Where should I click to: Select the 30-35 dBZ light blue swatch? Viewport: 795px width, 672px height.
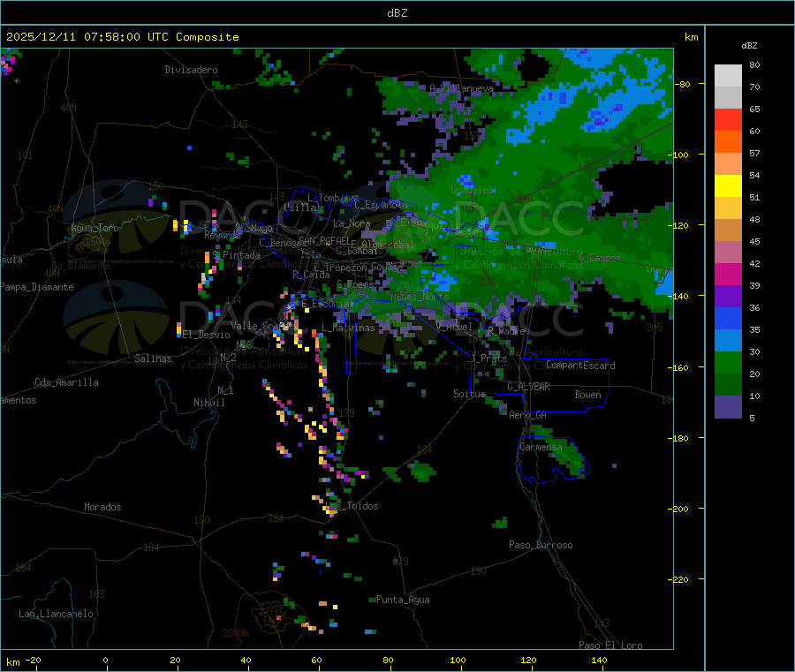tap(728, 341)
